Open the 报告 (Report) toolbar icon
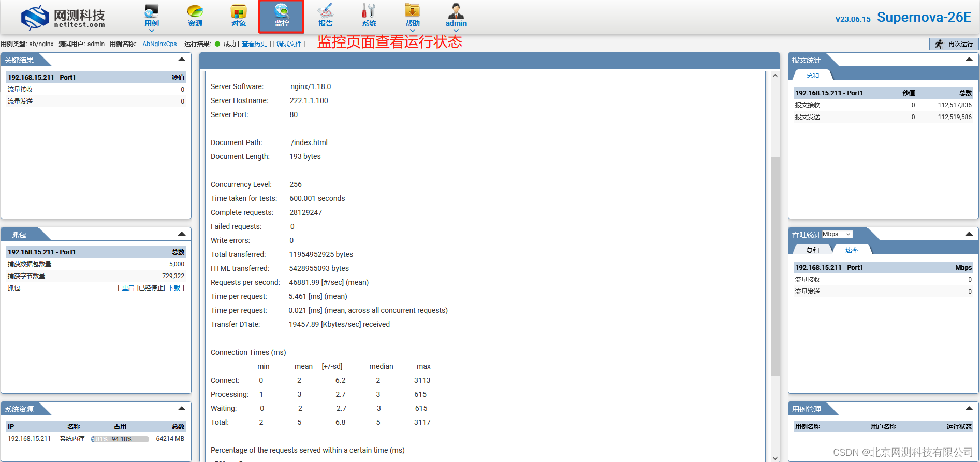 pos(326,16)
